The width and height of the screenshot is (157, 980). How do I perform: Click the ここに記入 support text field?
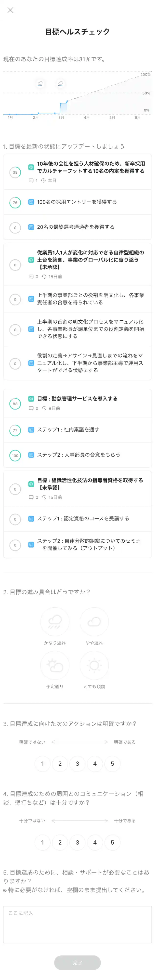[78, 925]
